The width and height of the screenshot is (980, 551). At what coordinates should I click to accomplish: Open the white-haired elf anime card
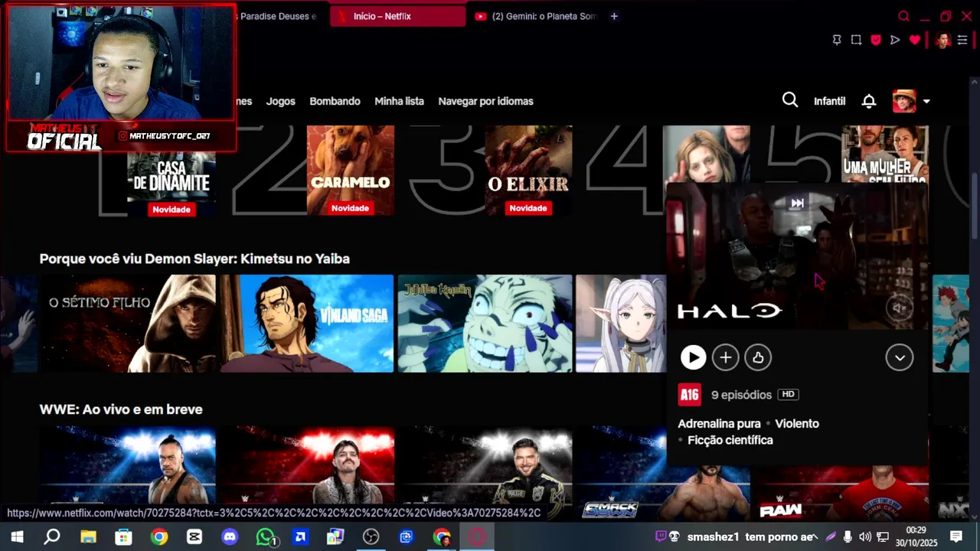tap(621, 324)
